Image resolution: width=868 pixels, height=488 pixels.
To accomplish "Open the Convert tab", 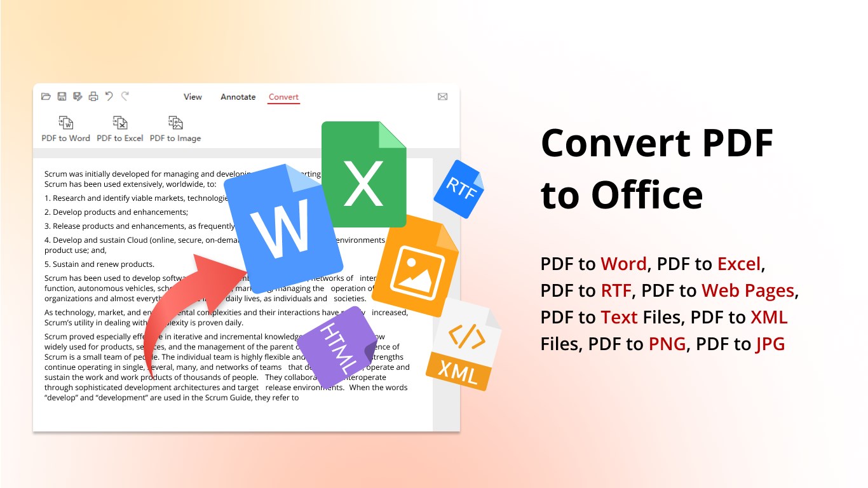I will pyautogui.click(x=283, y=97).
